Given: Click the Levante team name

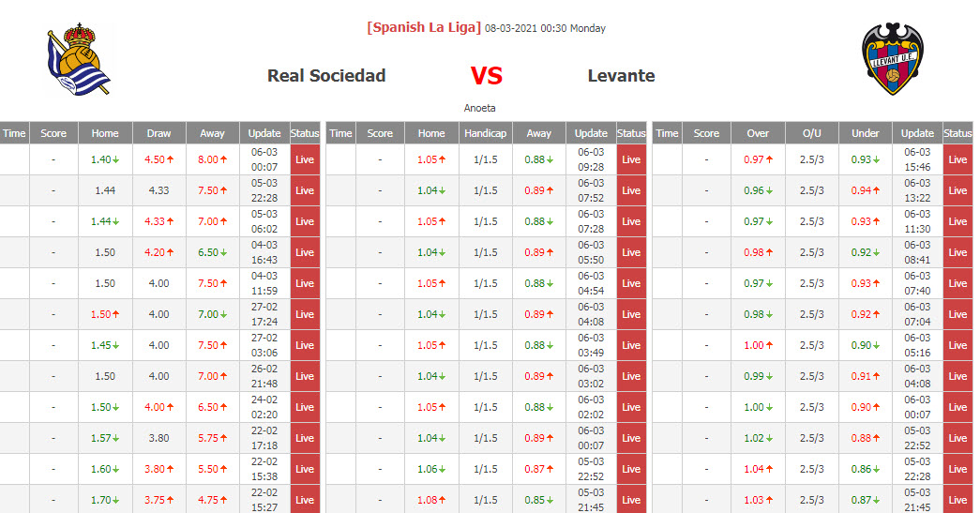Looking at the screenshot, I should pos(621,76).
